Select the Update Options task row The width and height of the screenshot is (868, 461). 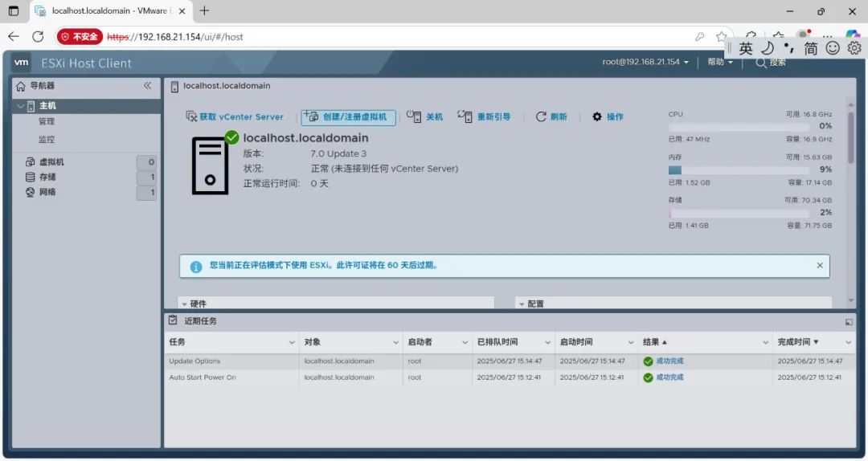(510, 361)
